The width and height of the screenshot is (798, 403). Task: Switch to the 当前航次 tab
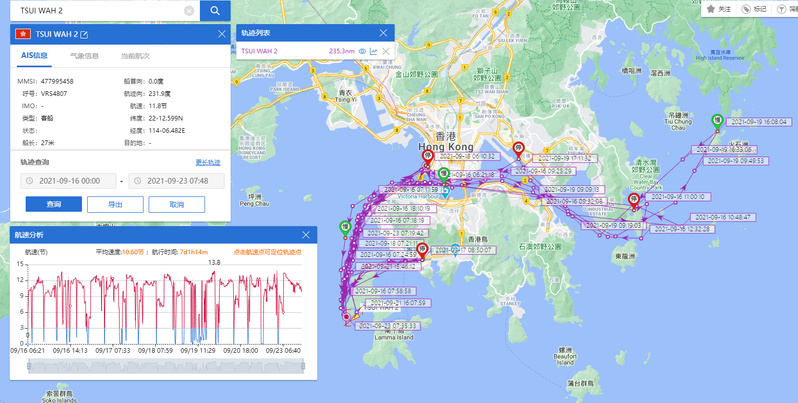click(x=135, y=56)
